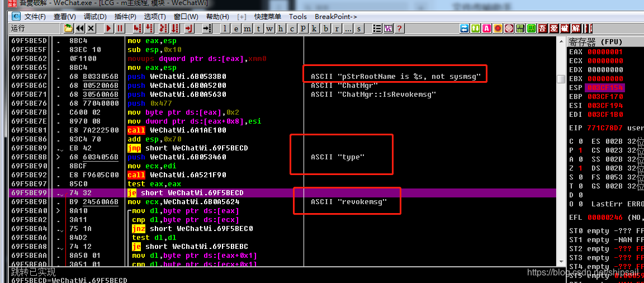Select the highlighted je short WeChatWi.69F5BECD line
This screenshot has width=644, height=283.
point(282,193)
